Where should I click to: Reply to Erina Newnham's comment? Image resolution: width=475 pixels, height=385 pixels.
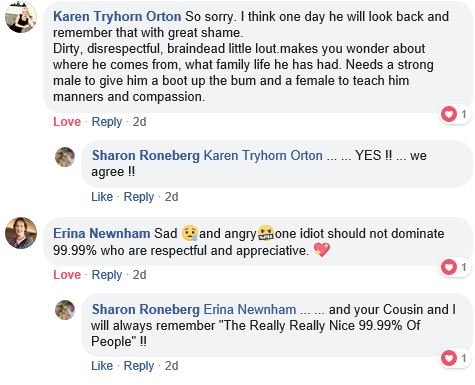(x=107, y=275)
